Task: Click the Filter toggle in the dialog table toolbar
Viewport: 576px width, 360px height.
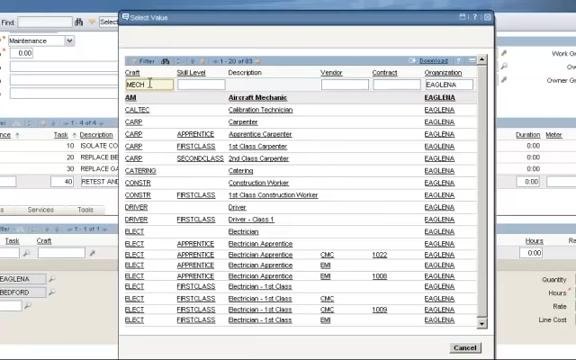Action: pyautogui.click(x=147, y=61)
